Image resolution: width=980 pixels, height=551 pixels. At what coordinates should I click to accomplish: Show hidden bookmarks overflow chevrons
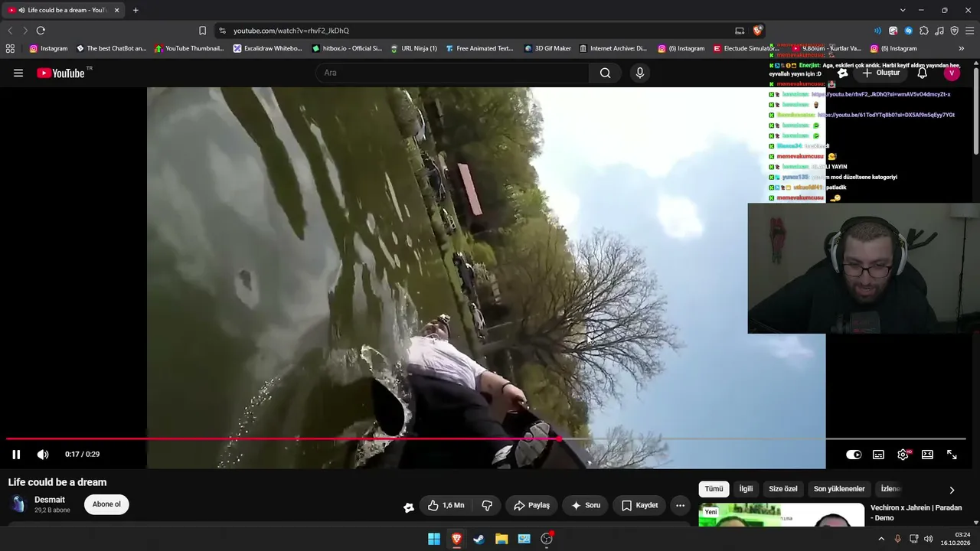[x=962, y=48]
